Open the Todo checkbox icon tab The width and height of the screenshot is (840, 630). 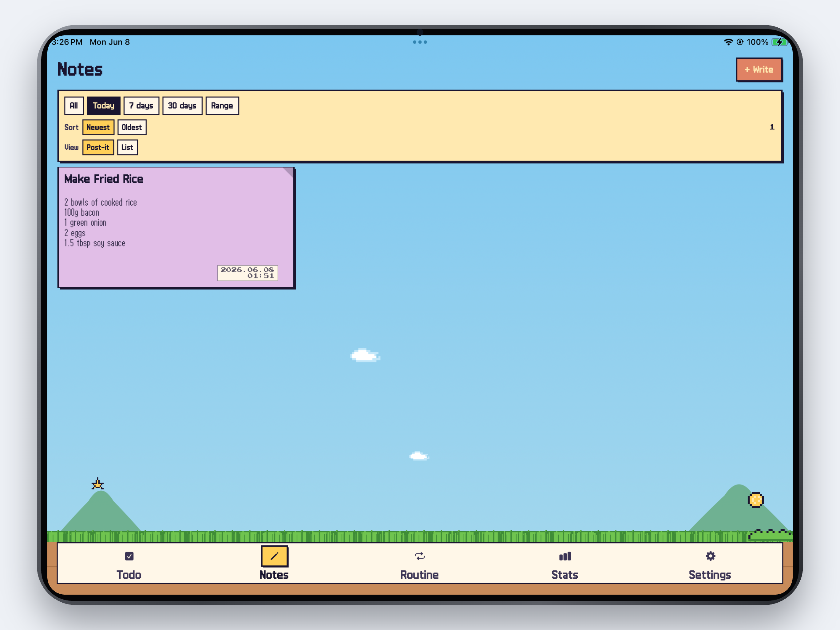(129, 556)
